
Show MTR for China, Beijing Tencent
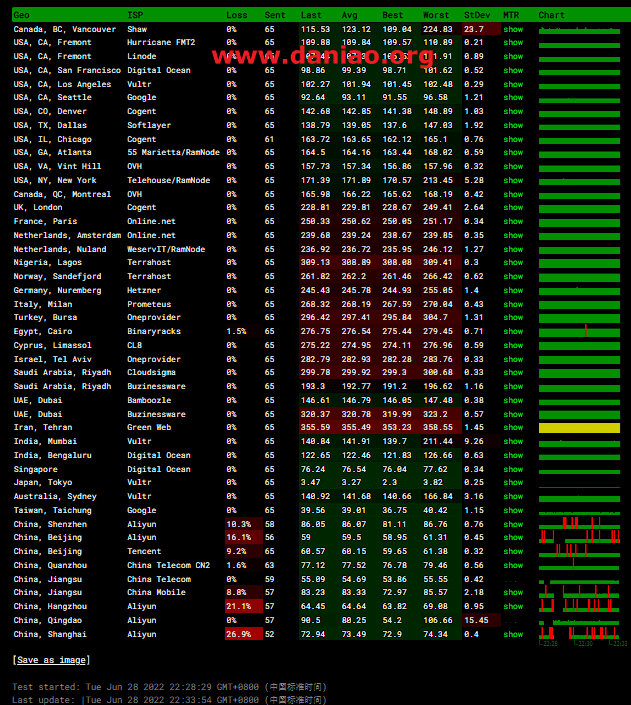tap(513, 551)
